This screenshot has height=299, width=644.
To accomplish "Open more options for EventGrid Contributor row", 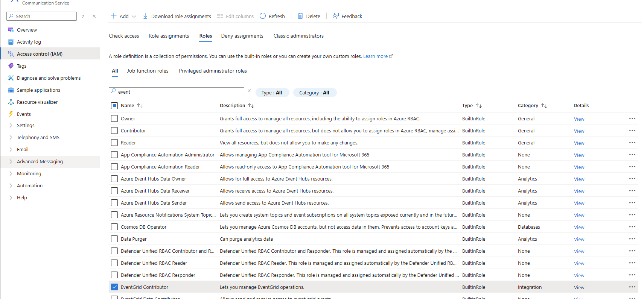I will (x=632, y=287).
